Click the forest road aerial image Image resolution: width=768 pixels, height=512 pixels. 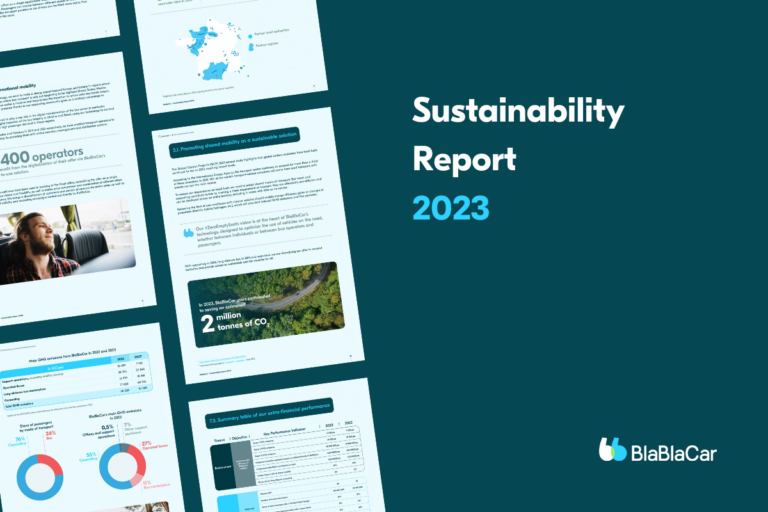click(x=266, y=305)
